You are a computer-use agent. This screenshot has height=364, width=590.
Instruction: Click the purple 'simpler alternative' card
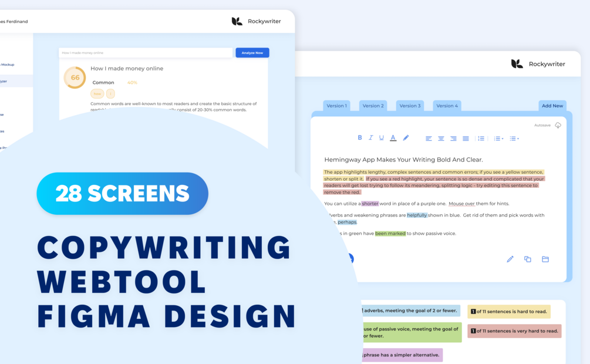click(x=402, y=355)
